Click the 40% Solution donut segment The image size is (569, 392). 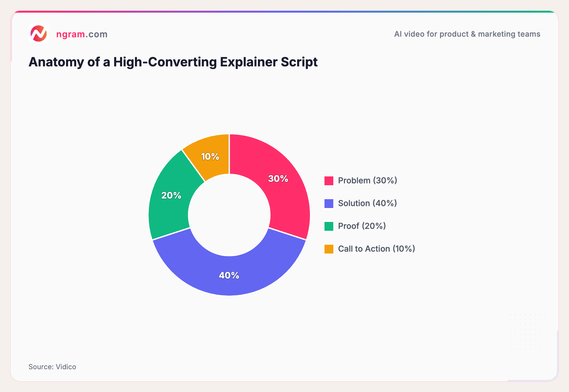coord(229,275)
